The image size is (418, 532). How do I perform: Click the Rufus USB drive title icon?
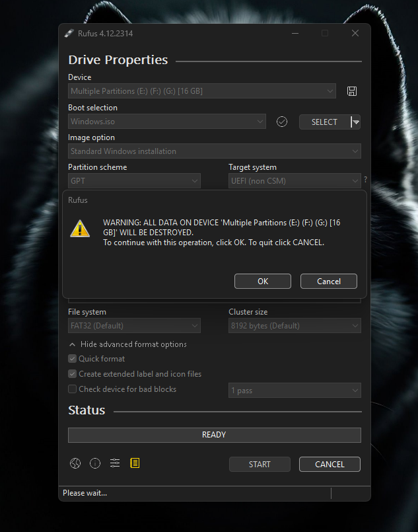pos(69,33)
